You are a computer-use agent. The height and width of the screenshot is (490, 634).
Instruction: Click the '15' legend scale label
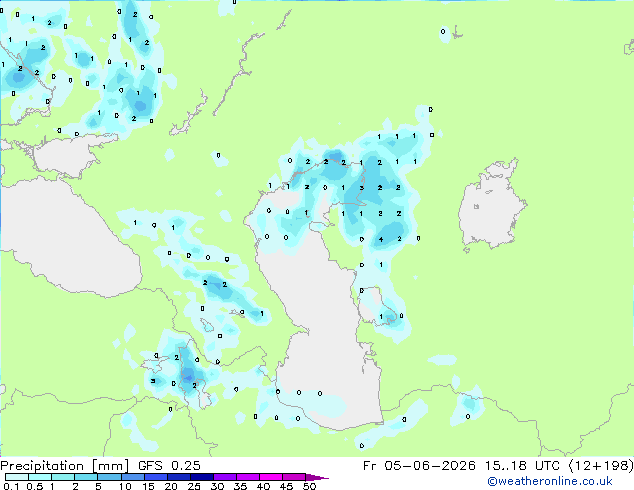148,486
